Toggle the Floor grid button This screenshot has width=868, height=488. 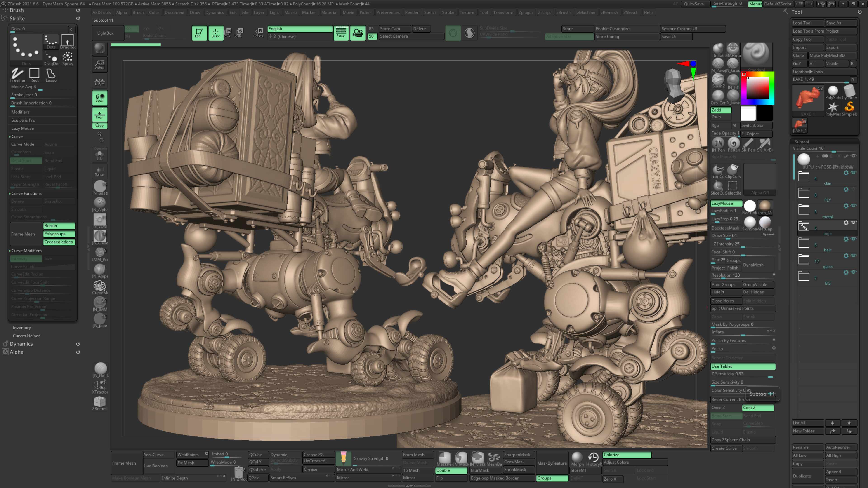(x=100, y=114)
